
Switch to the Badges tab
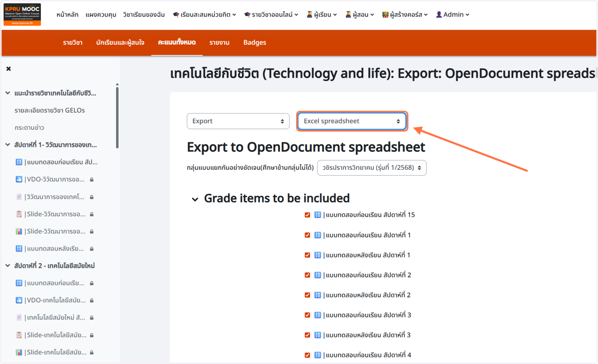(x=255, y=43)
